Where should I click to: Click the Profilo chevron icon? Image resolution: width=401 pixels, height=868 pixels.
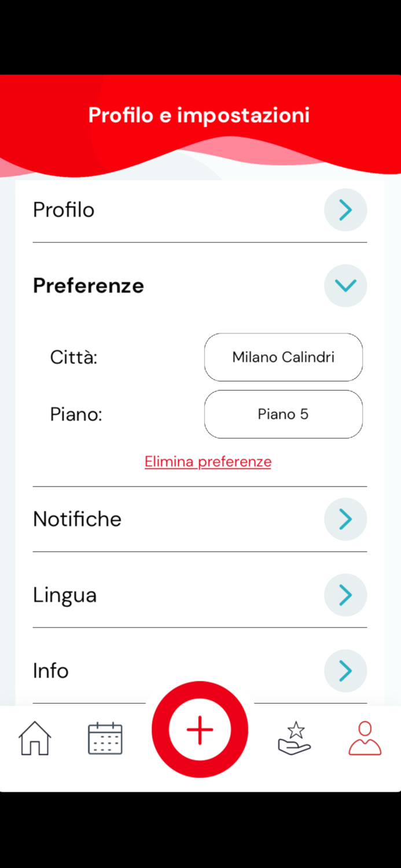pyautogui.click(x=345, y=210)
